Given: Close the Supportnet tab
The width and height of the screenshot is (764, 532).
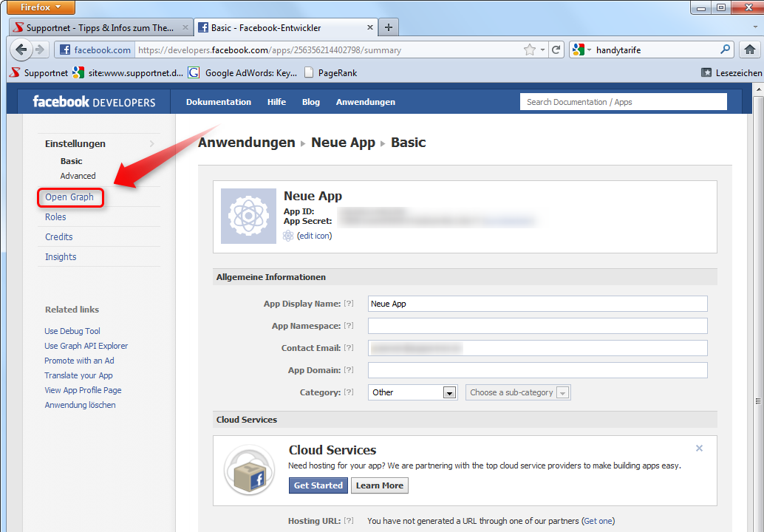Looking at the screenshot, I should tap(185, 28).
